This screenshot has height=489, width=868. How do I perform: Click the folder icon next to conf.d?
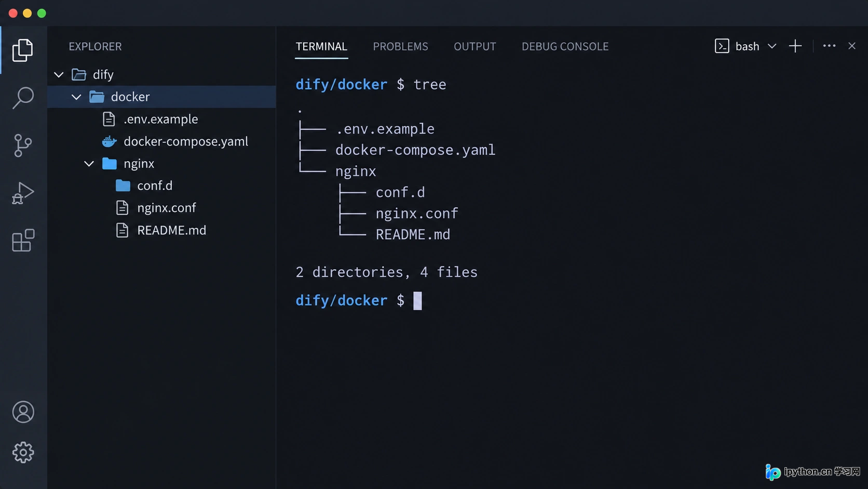click(123, 186)
